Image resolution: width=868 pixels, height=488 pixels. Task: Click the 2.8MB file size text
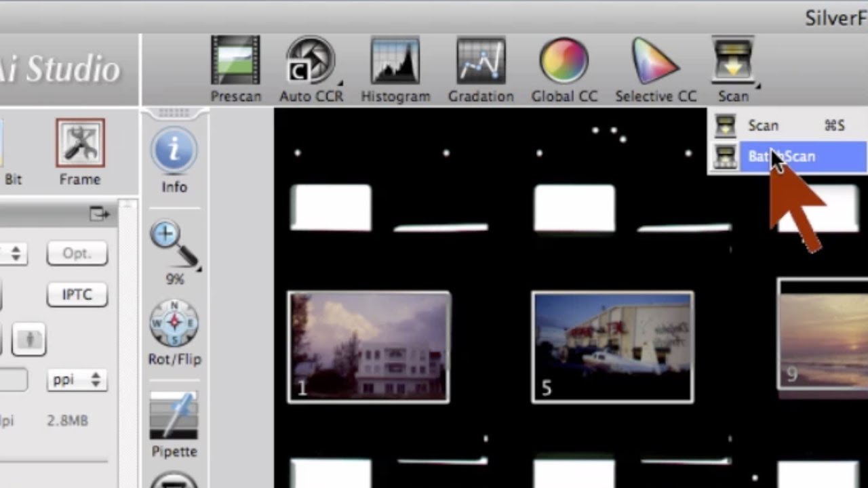point(67,421)
